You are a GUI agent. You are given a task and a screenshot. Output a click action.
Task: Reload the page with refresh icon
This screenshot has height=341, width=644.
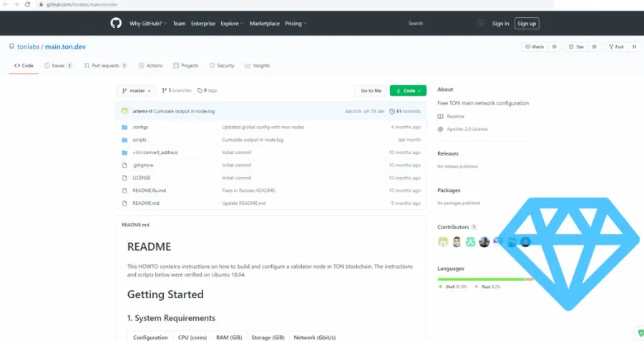click(27, 4)
